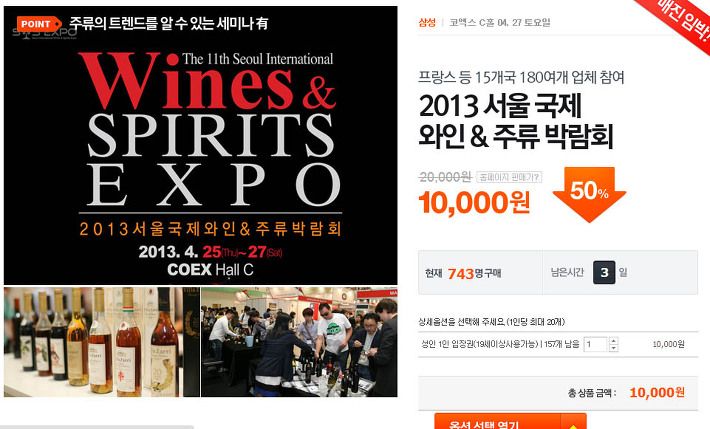Image resolution: width=710 pixels, height=429 pixels.
Task: Click the quantity input field showing 1
Action: pos(595,344)
